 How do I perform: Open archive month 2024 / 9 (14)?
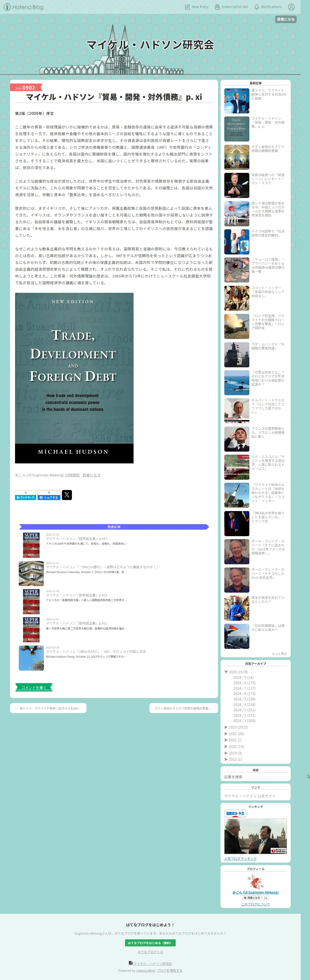tap(243, 678)
